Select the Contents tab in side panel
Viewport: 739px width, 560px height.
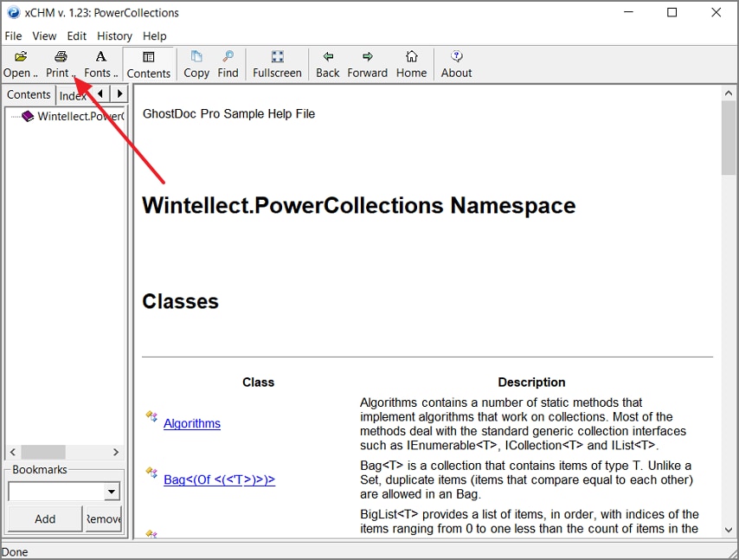pos(29,94)
